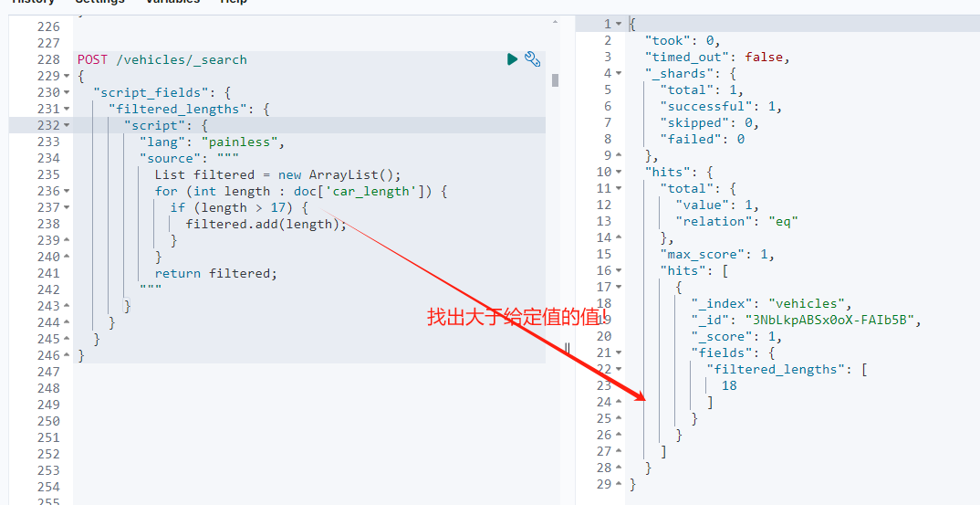This screenshot has width=980, height=505.
Task: Collapse the total object at response line 11
Action: click(x=619, y=188)
